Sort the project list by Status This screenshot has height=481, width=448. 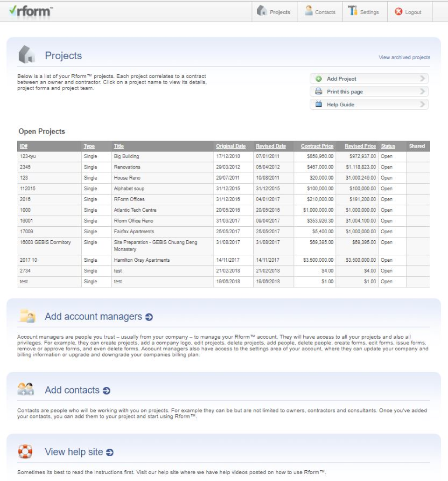tap(388, 146)
